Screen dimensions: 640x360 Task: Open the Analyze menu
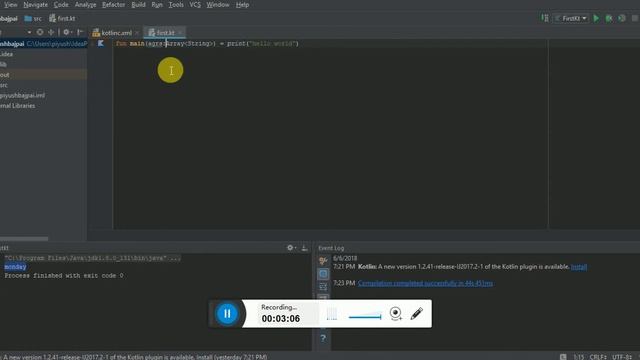pyautogui.click(x=85, y=5)
